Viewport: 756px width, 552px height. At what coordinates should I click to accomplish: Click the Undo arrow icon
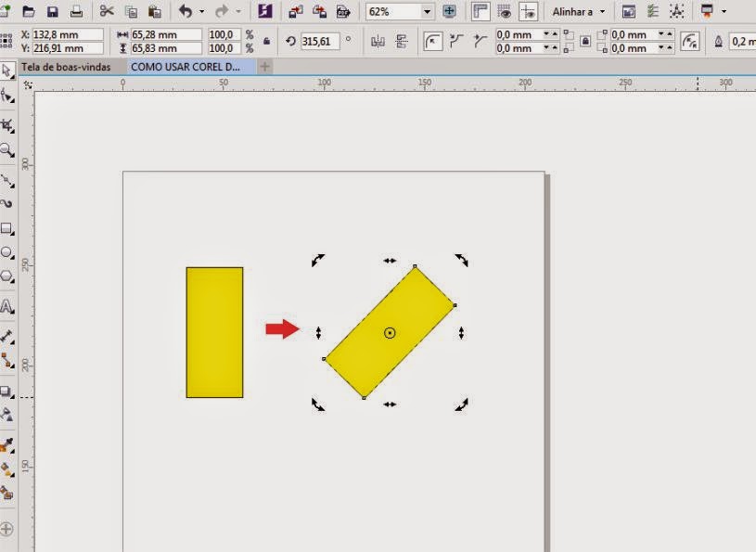(186, 11)
